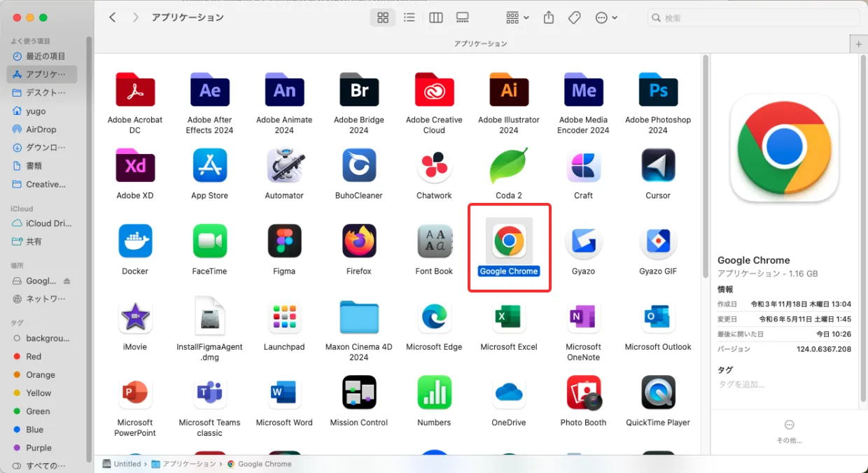This screenshot has height=473, width=868.
Task: Select the Chatwork app icon
Action: pos(434,165)
